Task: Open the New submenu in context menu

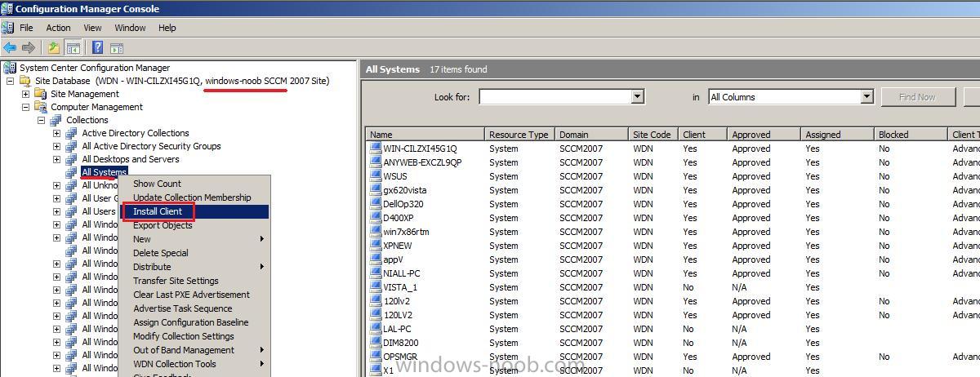Action: coord(195,239)
